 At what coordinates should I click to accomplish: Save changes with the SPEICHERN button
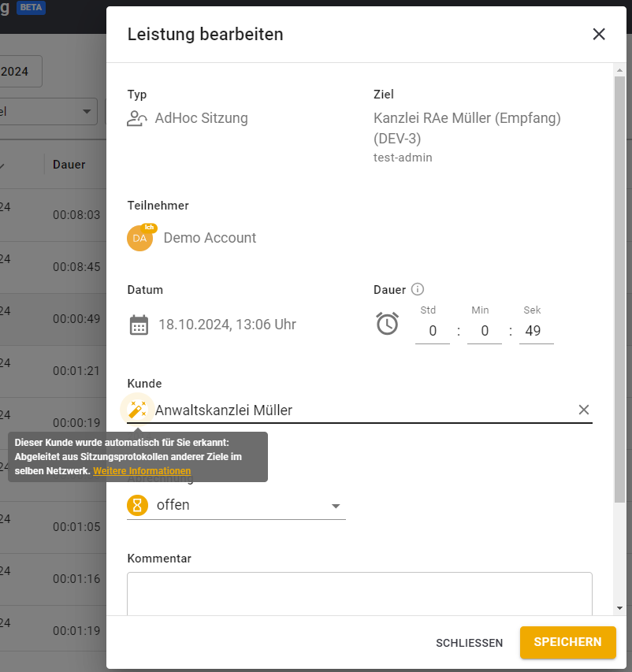(x=567, y=642)
